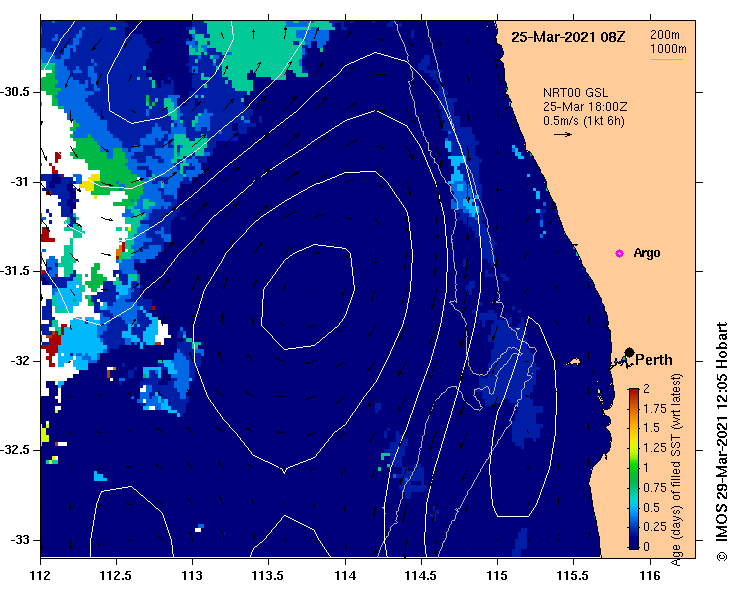This screenshot has height=592, width=739.
Task: Click latitude label -33
Action: (19, 540)
